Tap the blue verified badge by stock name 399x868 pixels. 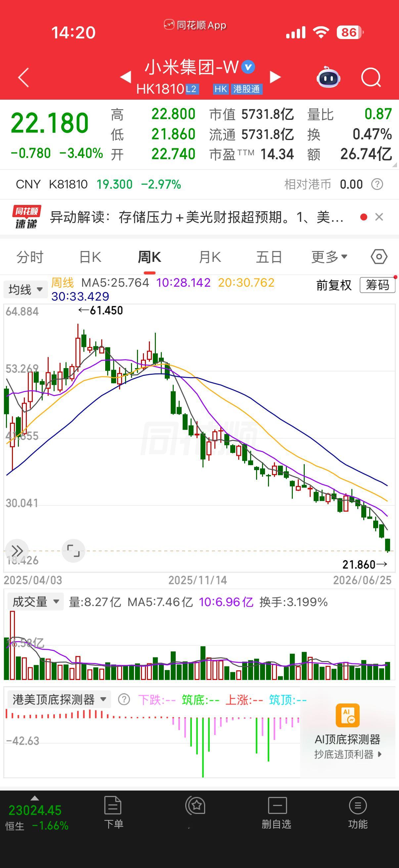tap(248, 67)
